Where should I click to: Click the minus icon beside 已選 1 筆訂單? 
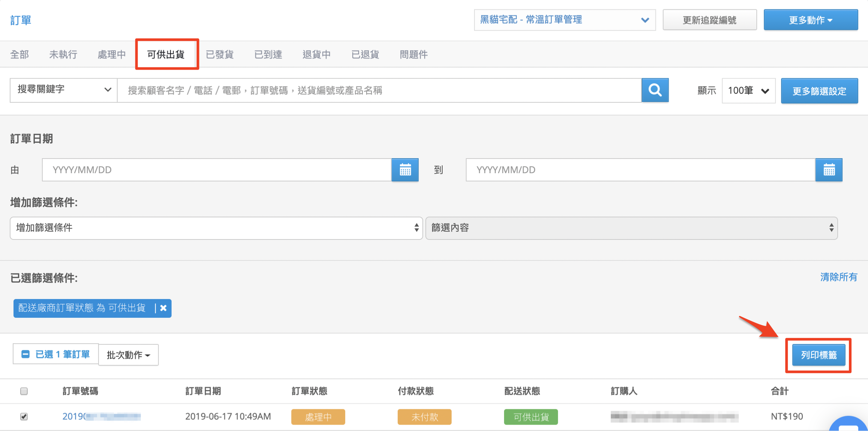(25, 354)
